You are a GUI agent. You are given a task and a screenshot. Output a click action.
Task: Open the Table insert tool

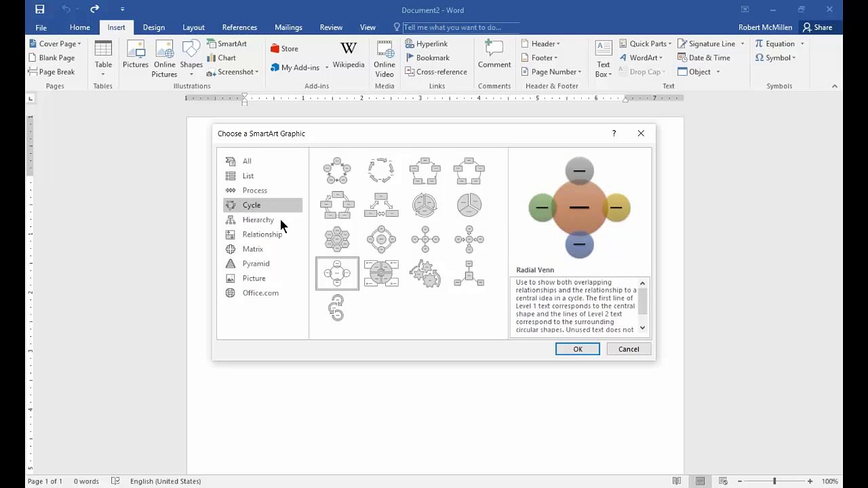click(103, 58)
